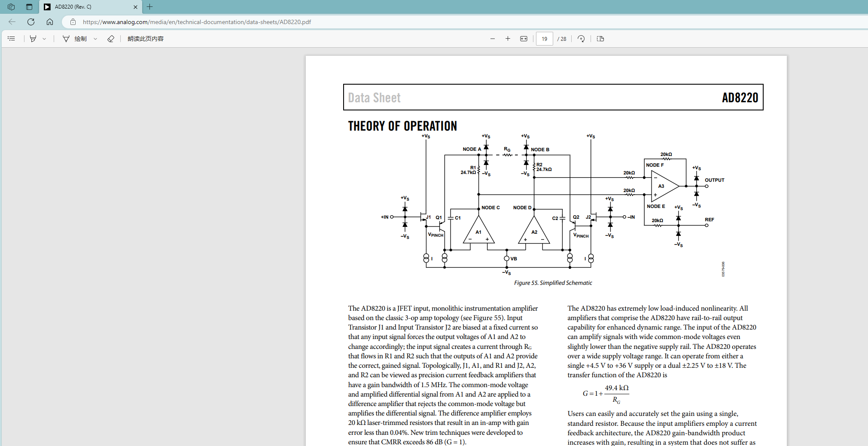Click the A2 amplifier symbol label
868x446 pixels.
point(534,232)
